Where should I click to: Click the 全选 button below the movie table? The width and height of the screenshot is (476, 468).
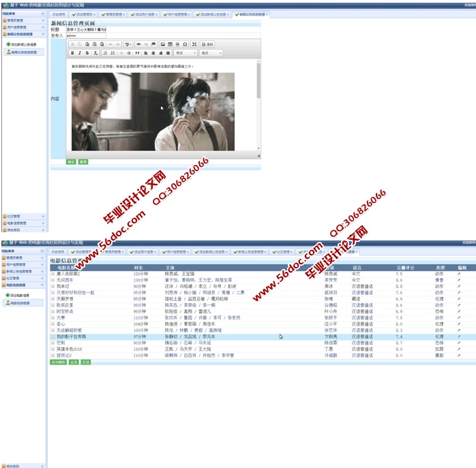point(74,362)
